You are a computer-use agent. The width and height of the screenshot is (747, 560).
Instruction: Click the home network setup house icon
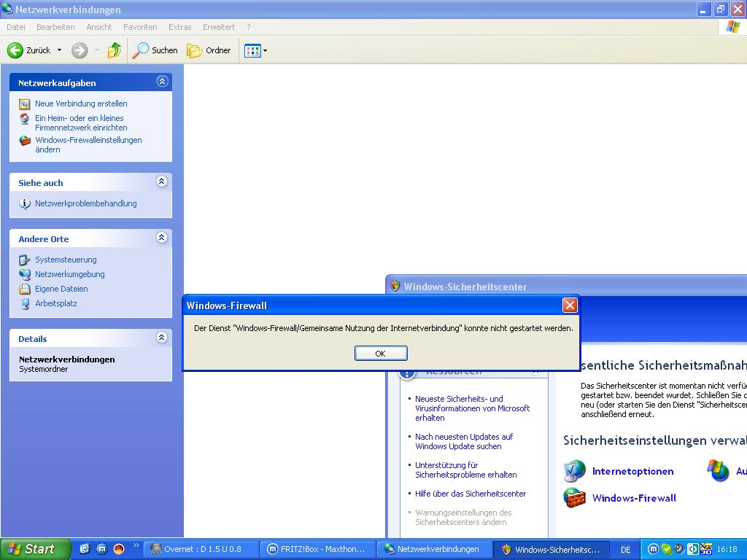click(24, 119)
